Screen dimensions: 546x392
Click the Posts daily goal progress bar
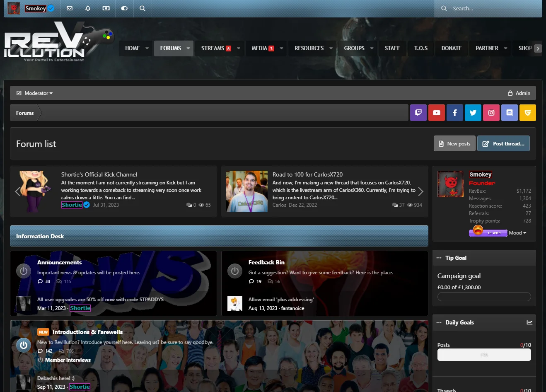click(x=484, y=355)
